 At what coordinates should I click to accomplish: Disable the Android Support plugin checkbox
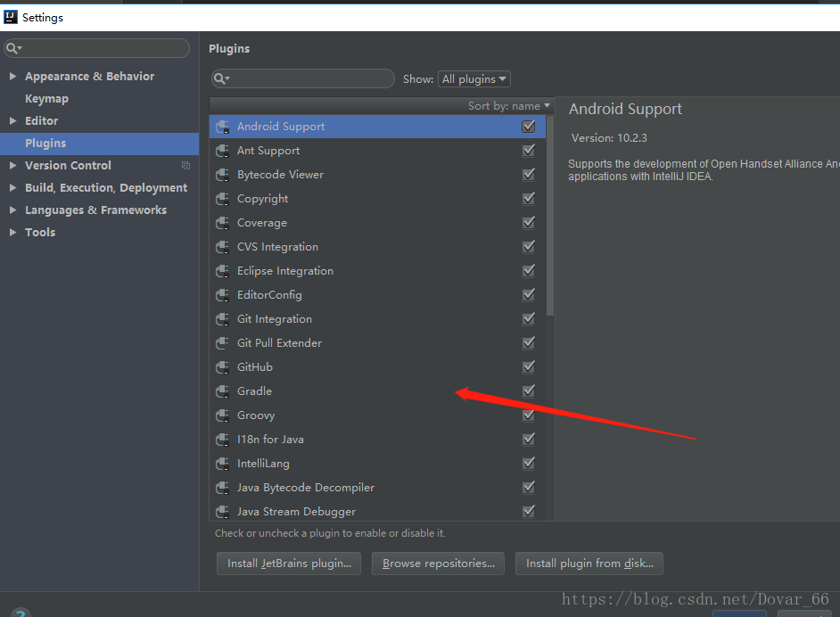point(528,127)
